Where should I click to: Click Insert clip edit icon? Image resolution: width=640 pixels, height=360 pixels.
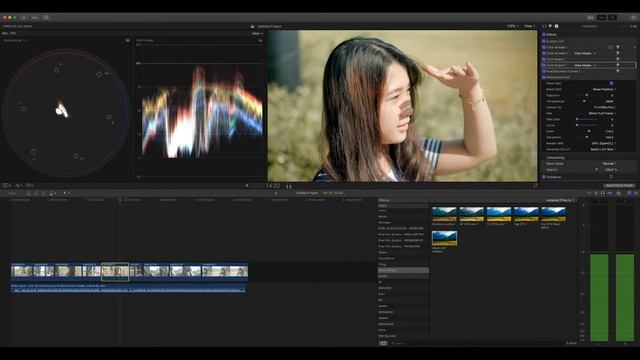(36, 193)
